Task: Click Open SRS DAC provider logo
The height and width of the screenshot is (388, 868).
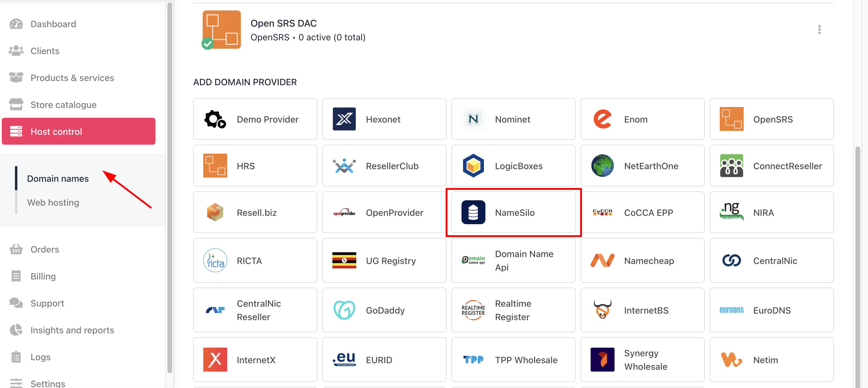Action: pos(221,30)
